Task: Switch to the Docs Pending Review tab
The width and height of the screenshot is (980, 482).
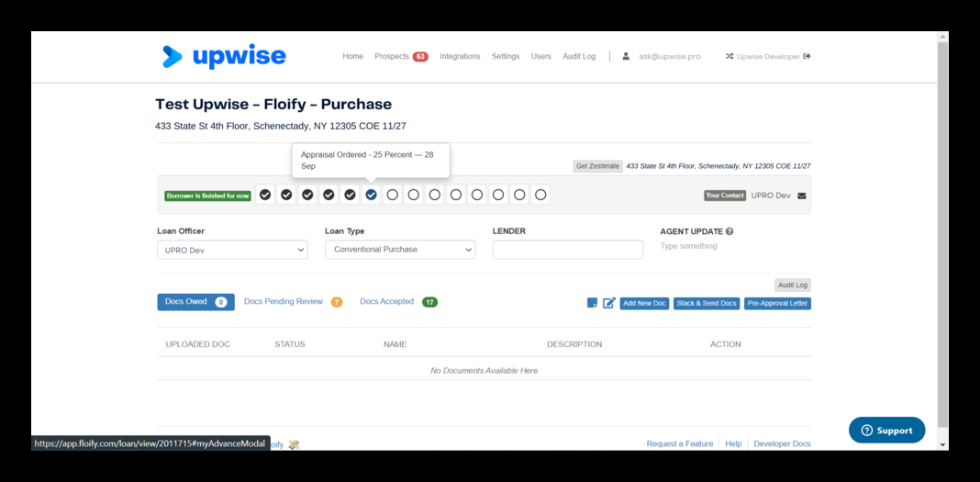Action: [x=293, y=302]
